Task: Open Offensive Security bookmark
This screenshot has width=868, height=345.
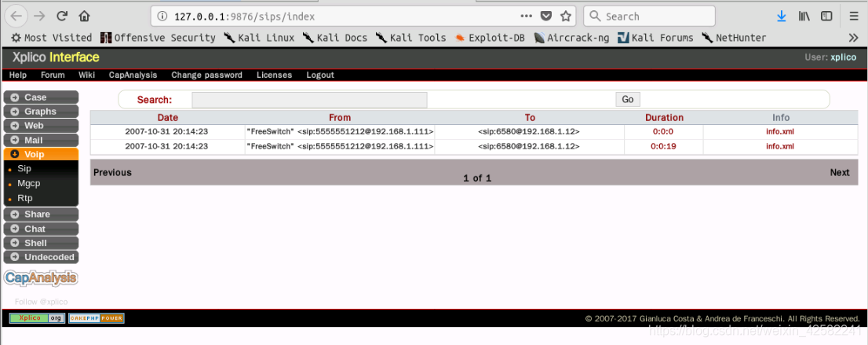Action: 158,38
